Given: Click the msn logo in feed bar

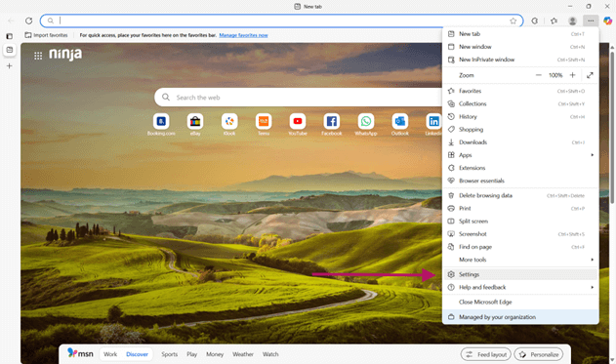Looking at the screenshot, I should tap(80, 353).
